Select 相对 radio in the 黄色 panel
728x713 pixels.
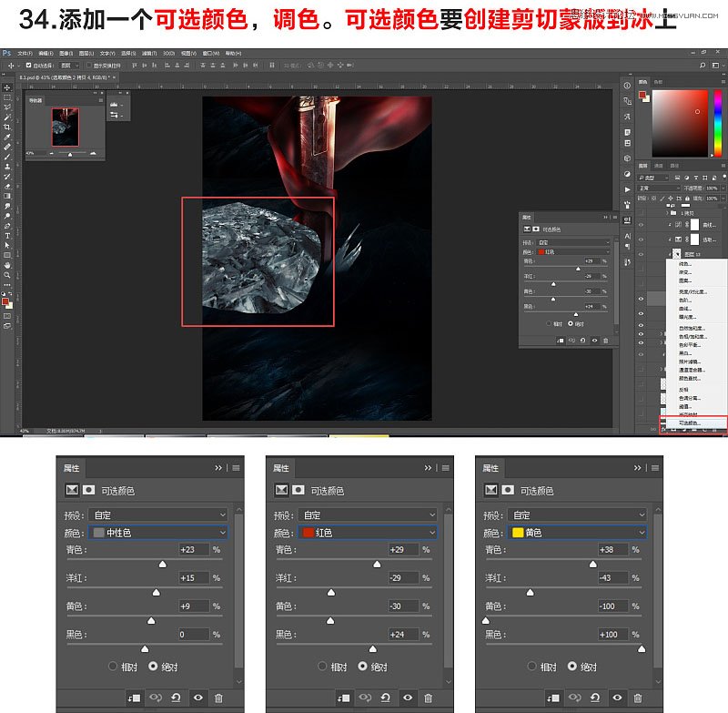point(531,666)
